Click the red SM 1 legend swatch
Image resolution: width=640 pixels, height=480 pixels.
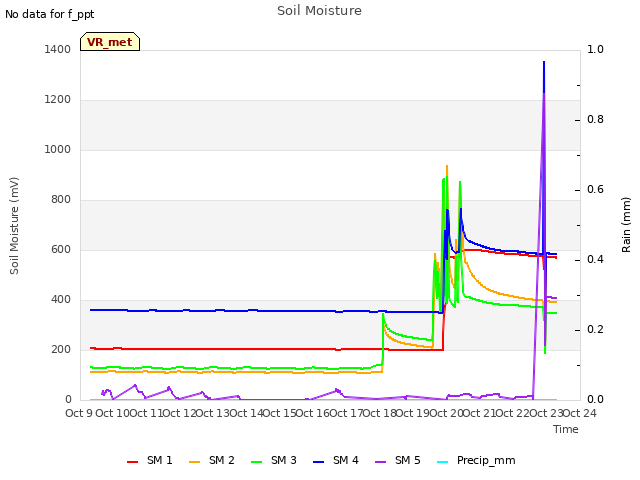133,462
